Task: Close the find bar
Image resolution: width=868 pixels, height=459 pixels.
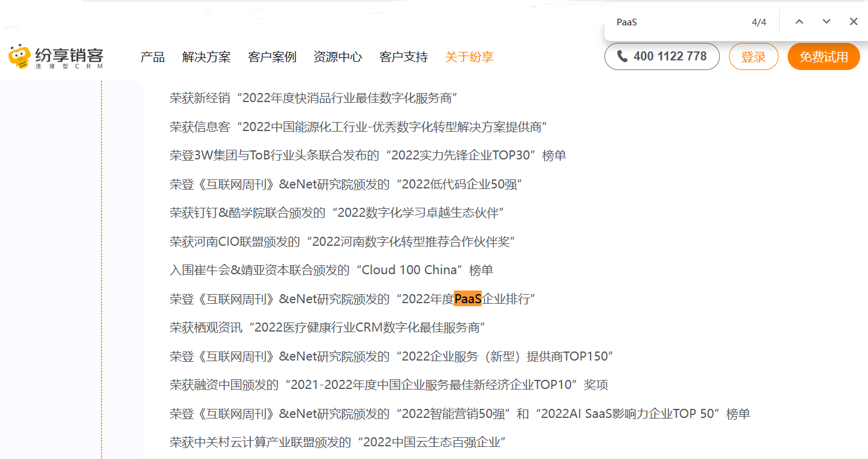Action: tap(853, 22)
